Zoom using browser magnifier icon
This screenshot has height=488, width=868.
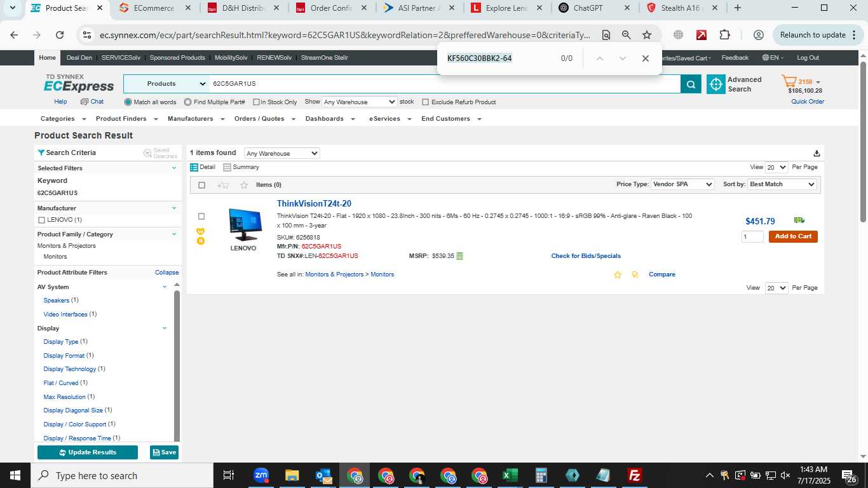click(x=627, y=35)
